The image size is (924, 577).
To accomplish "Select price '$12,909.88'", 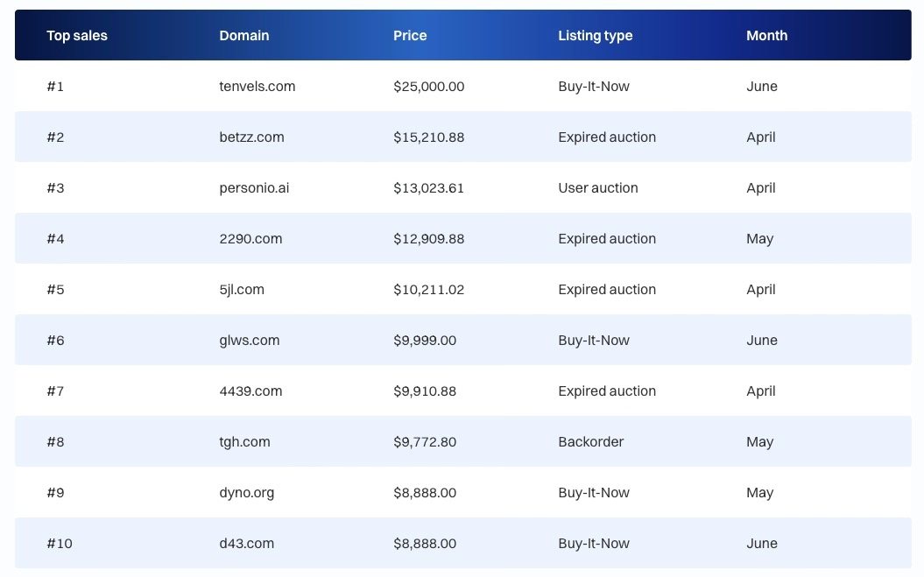I will (428, 239).
